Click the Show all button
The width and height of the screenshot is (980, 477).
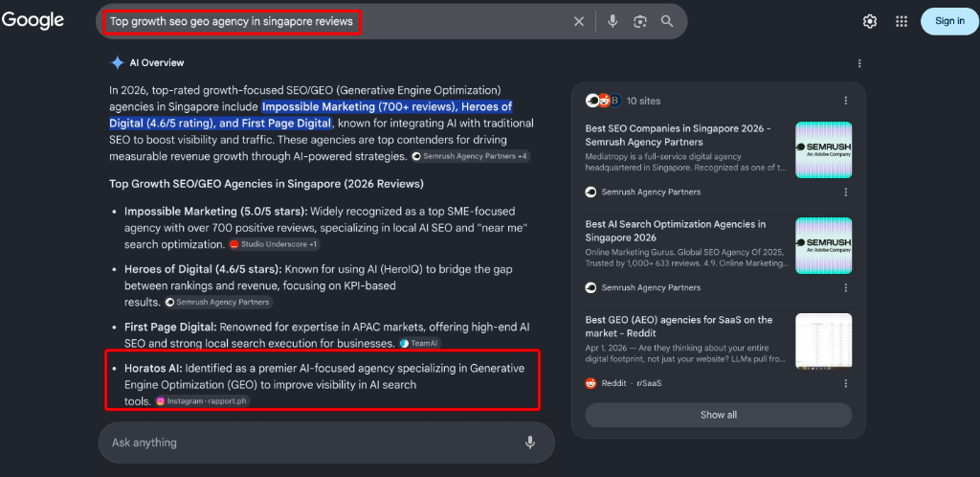[x=718, y=415]
